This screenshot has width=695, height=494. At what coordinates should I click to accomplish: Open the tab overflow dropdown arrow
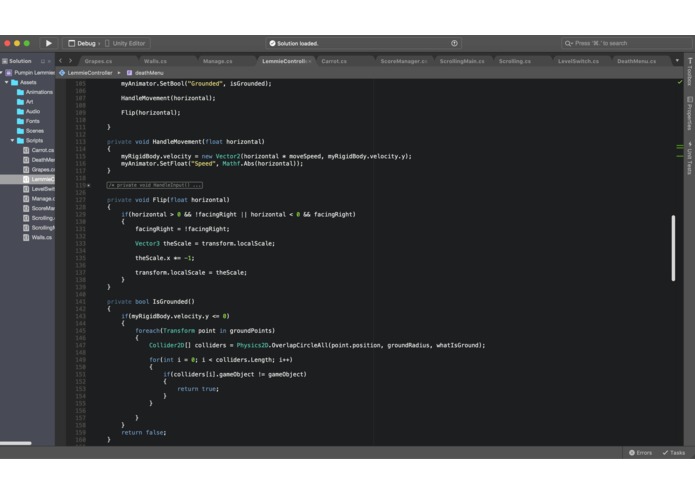tap(677, 61)
